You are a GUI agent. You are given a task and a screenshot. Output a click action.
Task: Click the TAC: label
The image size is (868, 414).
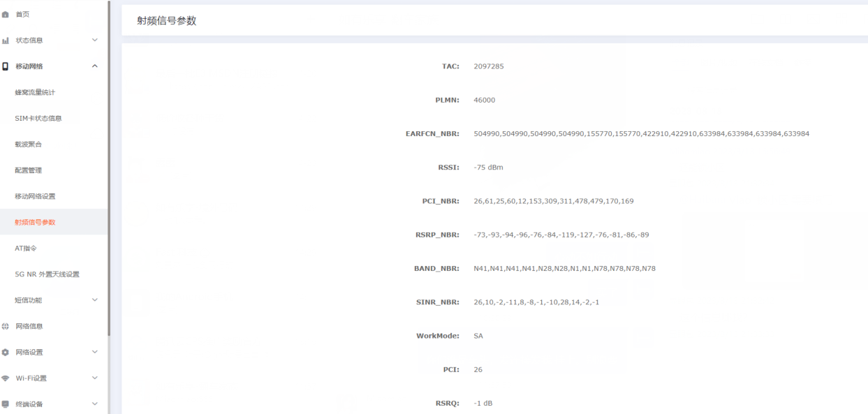click(450, 66)
